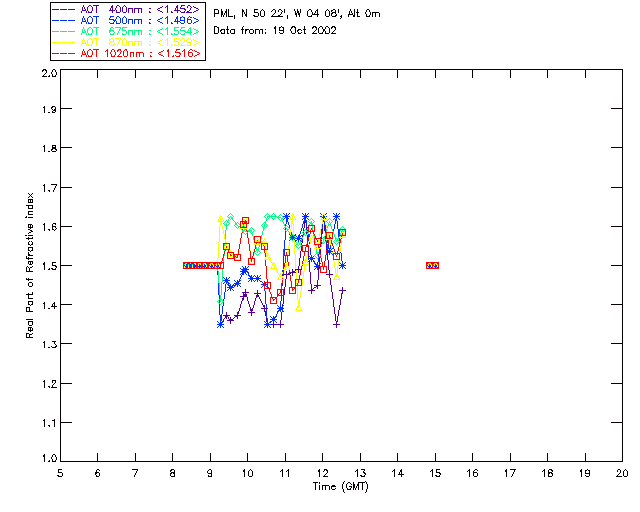Click the y-axis label 1.2
The image size is (640, 512).
tap(49, 384)
